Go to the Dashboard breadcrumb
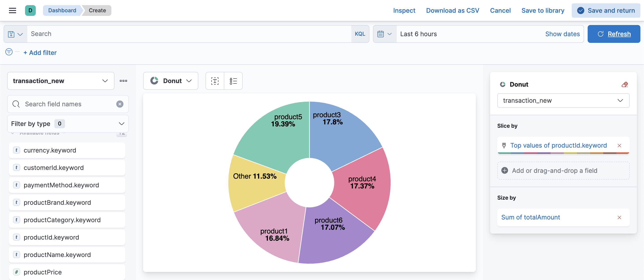The image size is (644, 280). (x=62, y=10)
